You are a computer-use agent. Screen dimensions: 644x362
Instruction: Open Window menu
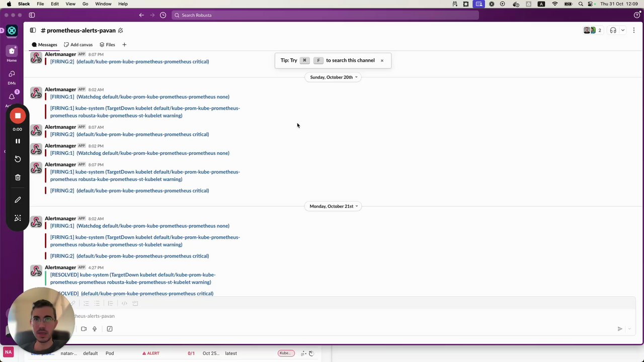pos(103,4)
